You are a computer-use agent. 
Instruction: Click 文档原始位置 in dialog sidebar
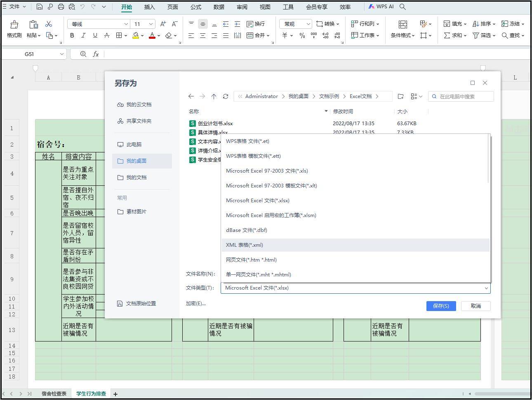pyautogui.click(x=137, y=304)
